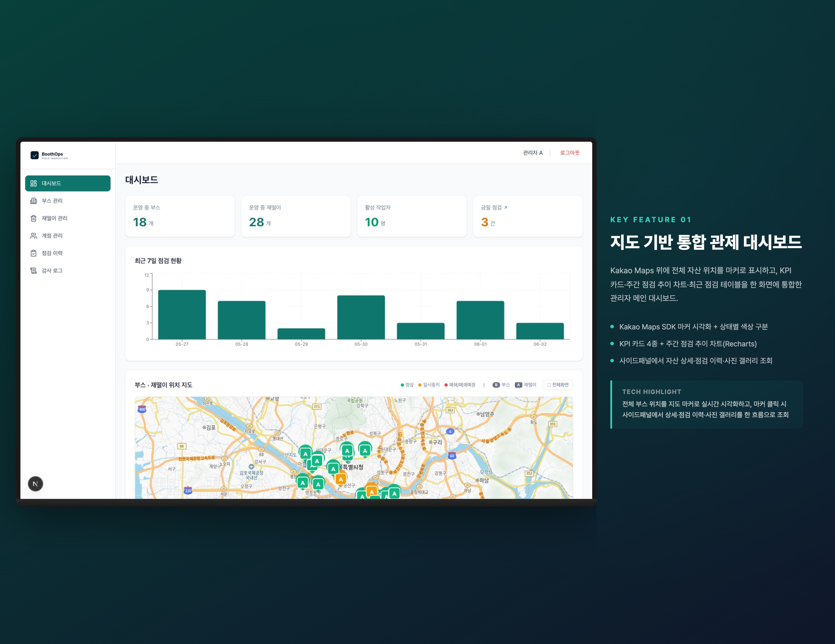
Task: Click the round N dev-tools badge
Action: pos(36,484)
